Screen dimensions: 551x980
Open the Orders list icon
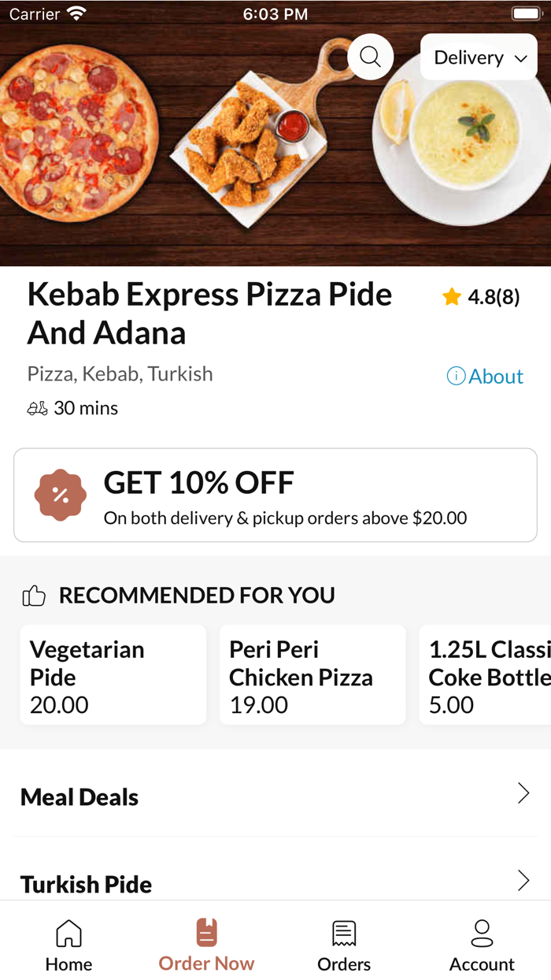pyautogui.click(x=344, y=932)
